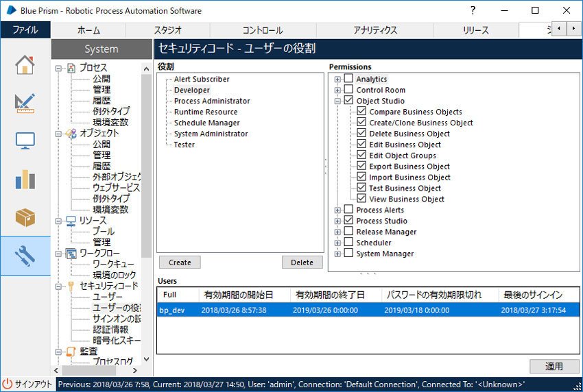Screen dimensions: 583x392
Task: Uncheck Delete Business Object checkbox
Action: [361, 133]
